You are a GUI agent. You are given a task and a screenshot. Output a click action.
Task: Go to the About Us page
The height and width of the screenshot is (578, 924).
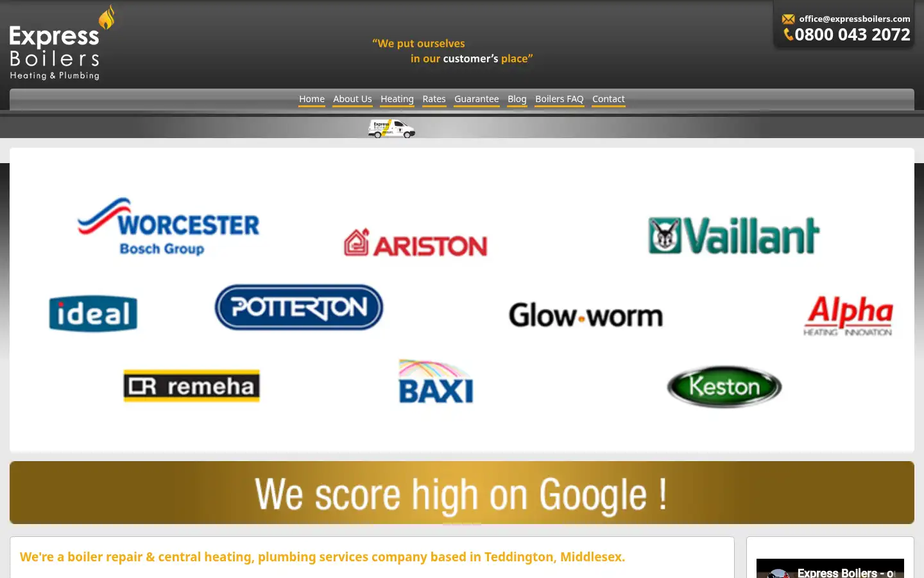tap(352, 99)
